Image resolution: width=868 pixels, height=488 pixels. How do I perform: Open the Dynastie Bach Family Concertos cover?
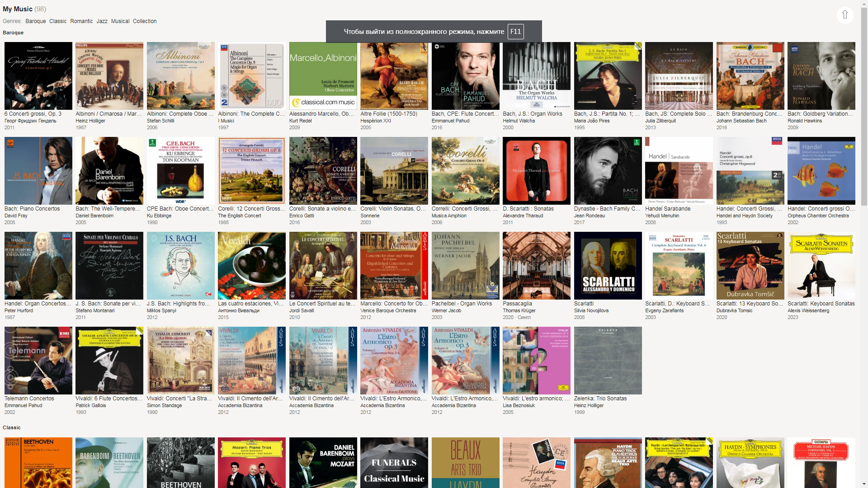tap(608, 171)
